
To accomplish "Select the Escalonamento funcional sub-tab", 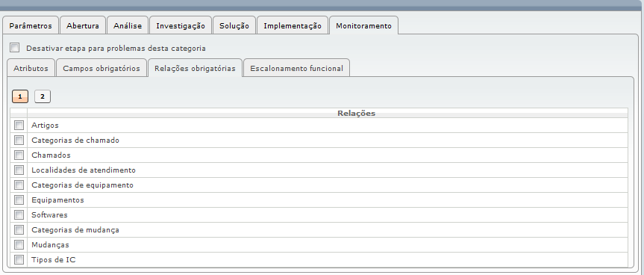I will 296,68.
